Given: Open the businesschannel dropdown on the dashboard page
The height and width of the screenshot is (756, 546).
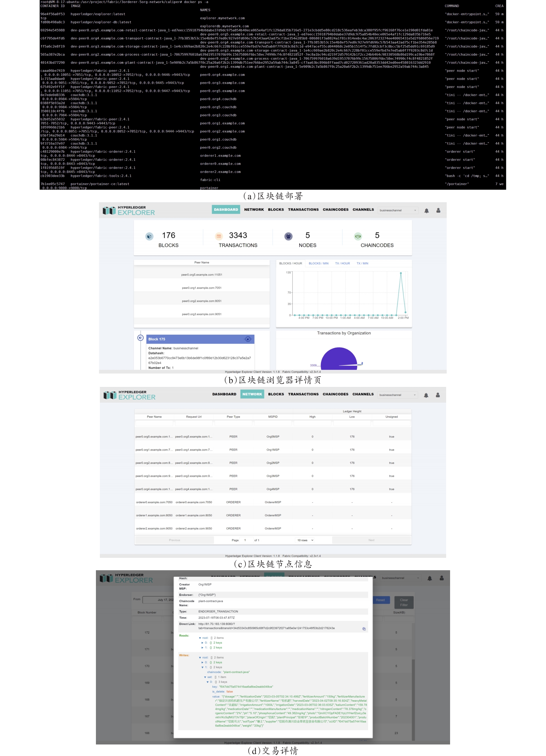Looking at the screenshot, I should pyautogui.click(x=398, y=210).
